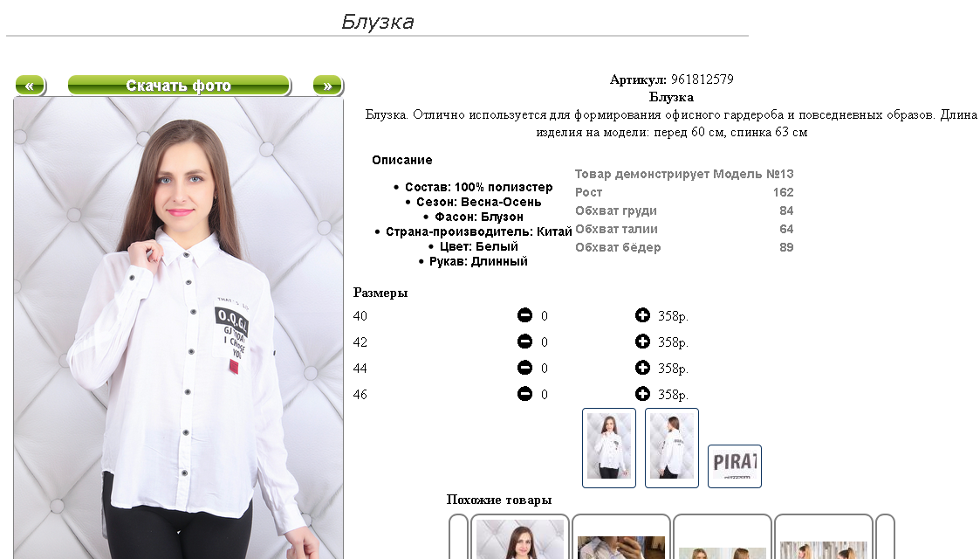Decrease quantity for size 42
Viewport: 980px width, 559px height.
tap(525, 342)
